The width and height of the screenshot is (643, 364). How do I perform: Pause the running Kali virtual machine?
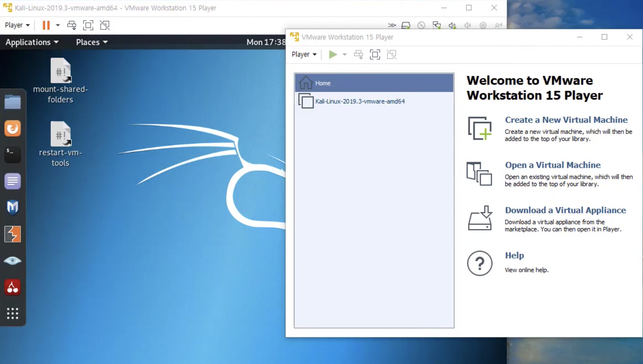46,25
